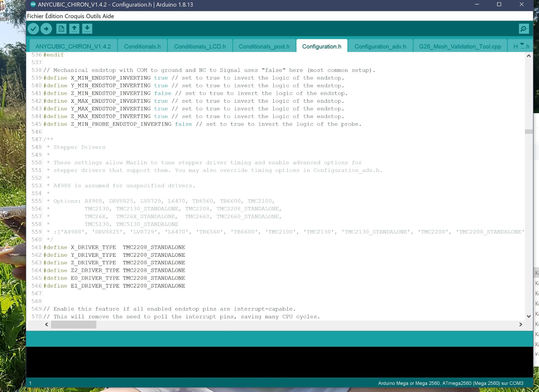Click the vertical scrollbar up arrow
Image resolution: width=539 pixels, height=392 pixels.
[x=528, y=56]
